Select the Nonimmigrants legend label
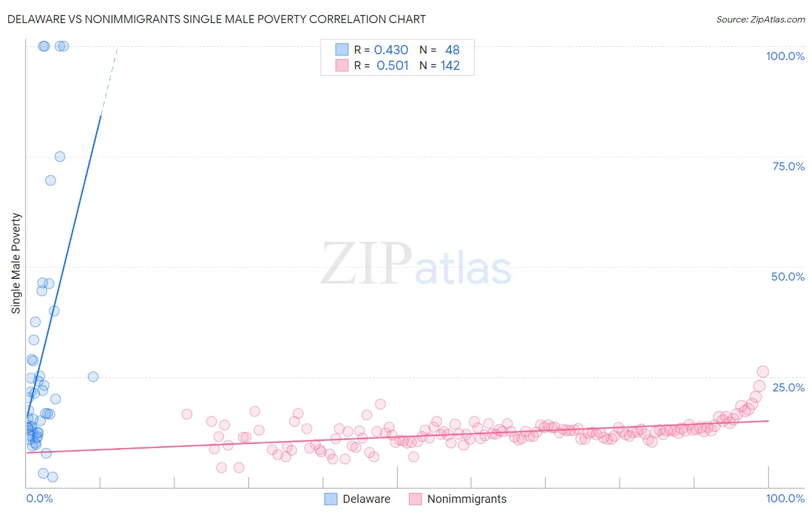This screenshot has height=515, width=812. pyautogui.click(x=467, y=499)
